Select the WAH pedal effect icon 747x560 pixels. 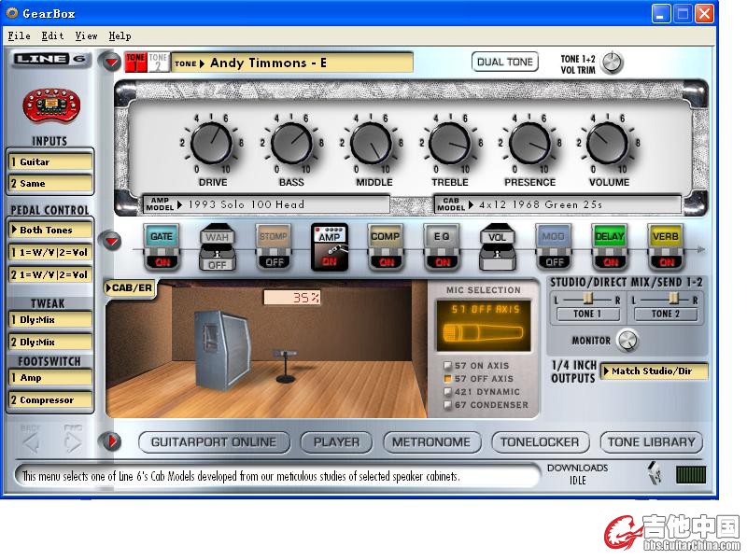[x=217, y=239]
